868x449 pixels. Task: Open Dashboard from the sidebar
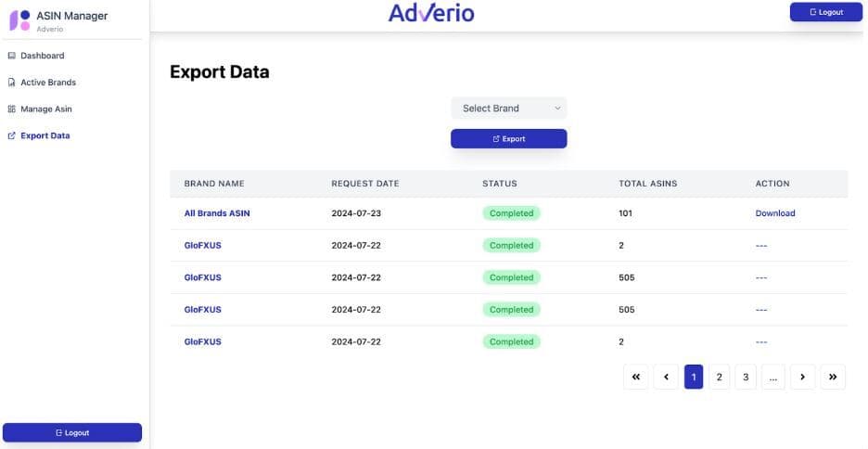pos(42,56)
